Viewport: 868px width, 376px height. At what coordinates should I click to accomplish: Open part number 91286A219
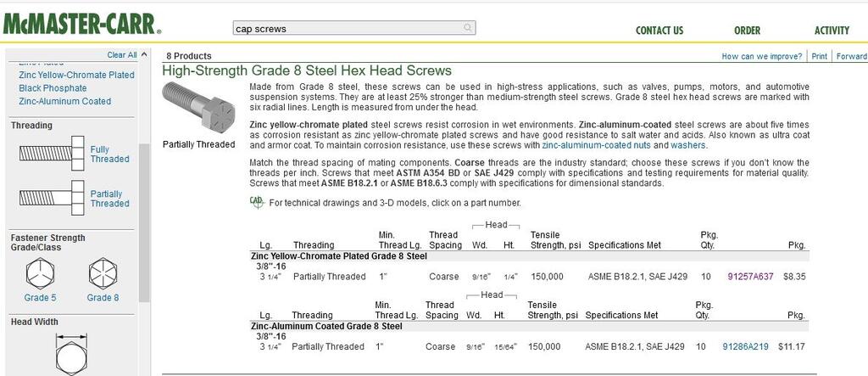[745, 346]
